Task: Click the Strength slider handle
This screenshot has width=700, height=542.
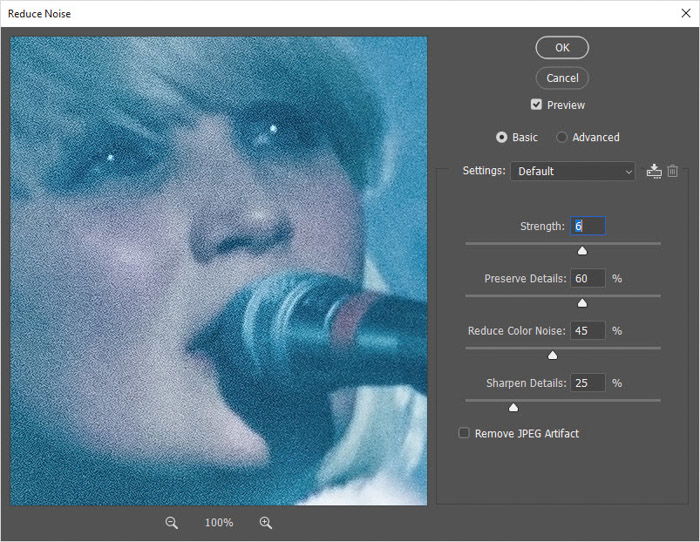Action: coord(582,251)
